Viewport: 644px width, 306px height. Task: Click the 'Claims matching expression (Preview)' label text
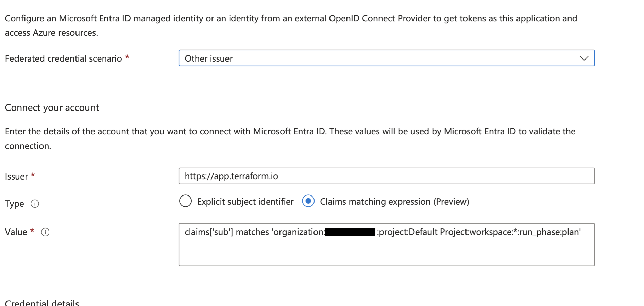(394, 202)
